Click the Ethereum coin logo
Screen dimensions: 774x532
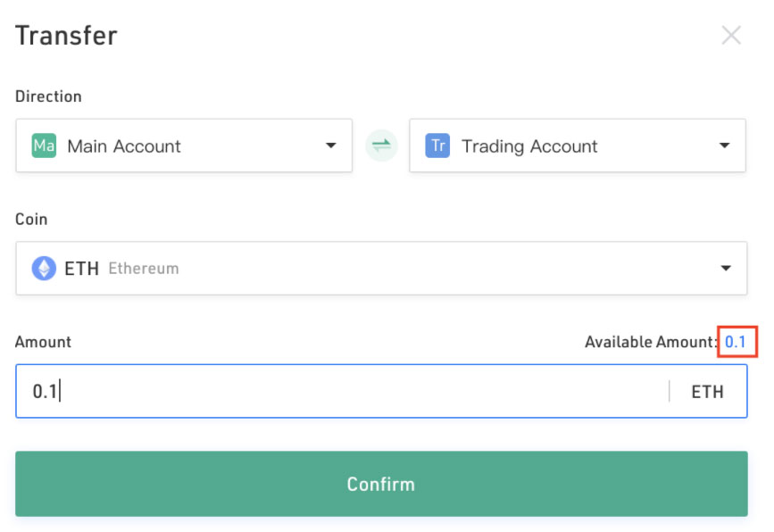(x=44, y=268)
